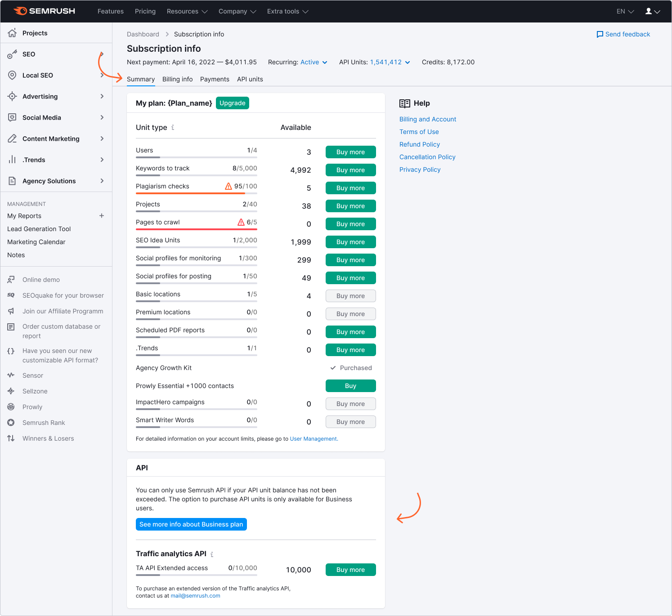672x616 pixels.
Task: Click the Pages to crawl usage bar
Action: (197, 229)
